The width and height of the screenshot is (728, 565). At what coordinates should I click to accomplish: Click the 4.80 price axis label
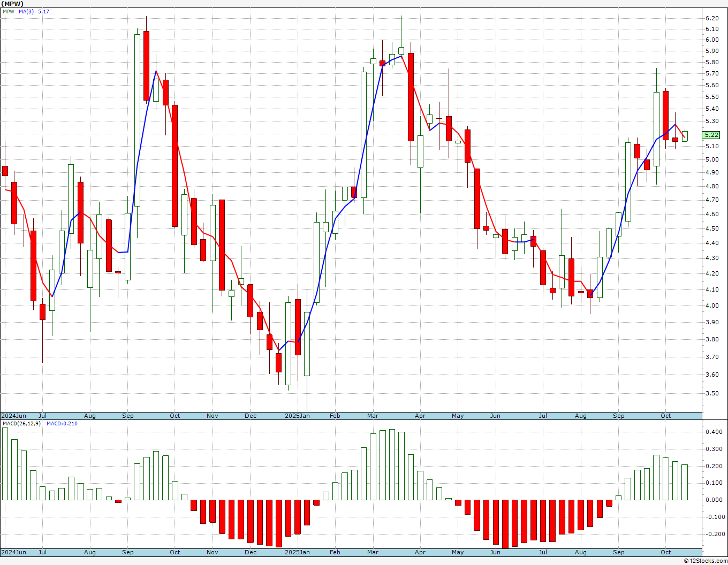click(x=712, y=187)
